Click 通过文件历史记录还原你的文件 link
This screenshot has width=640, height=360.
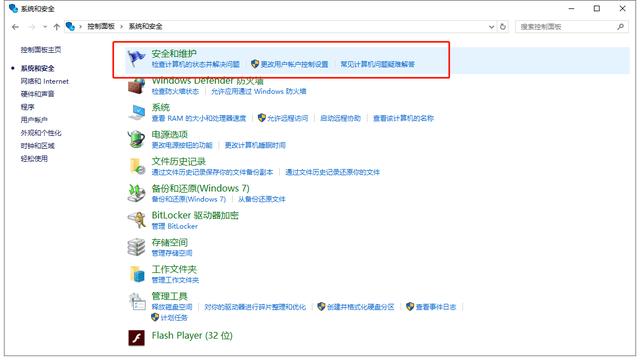click(332, 172)
